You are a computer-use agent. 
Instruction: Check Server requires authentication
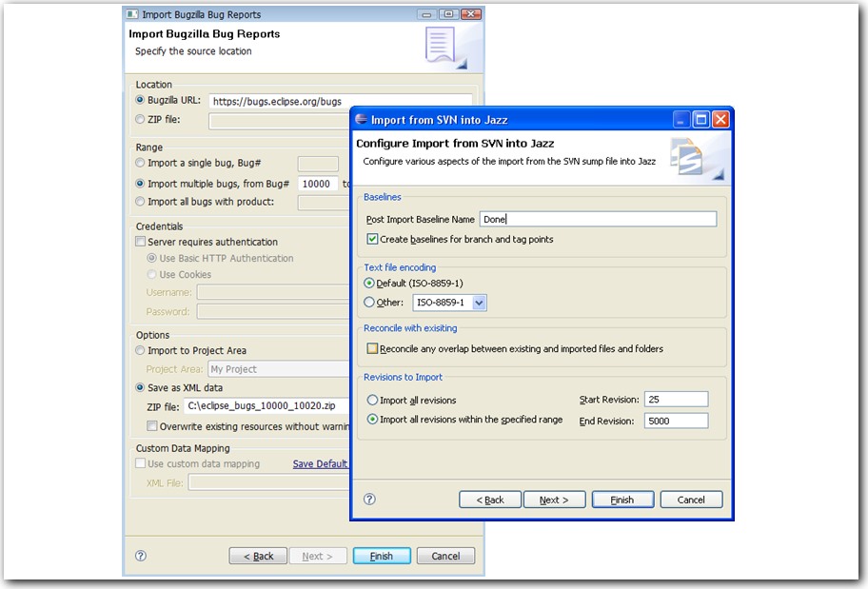(x=141, y=243)
